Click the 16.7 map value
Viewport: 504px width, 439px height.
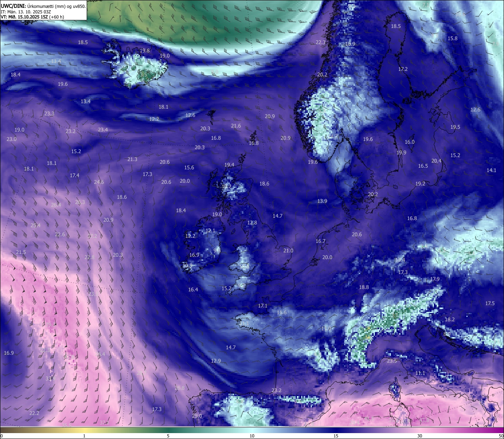pos(321,241)
